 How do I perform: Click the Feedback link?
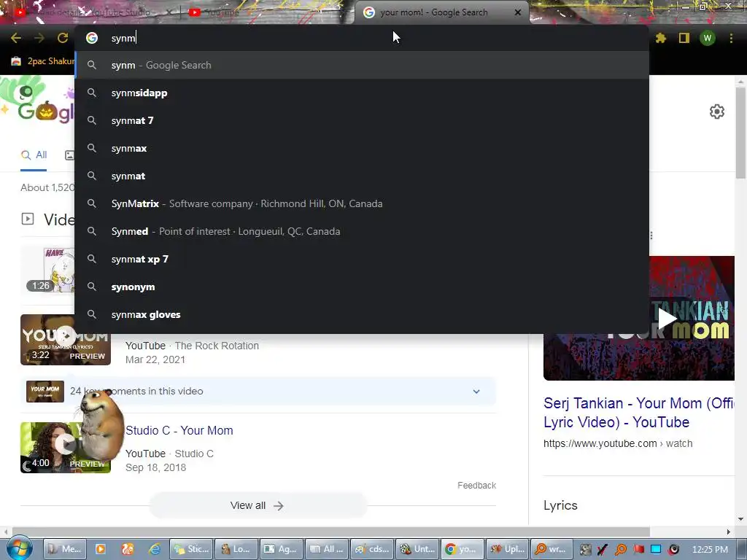coord(476,485)
